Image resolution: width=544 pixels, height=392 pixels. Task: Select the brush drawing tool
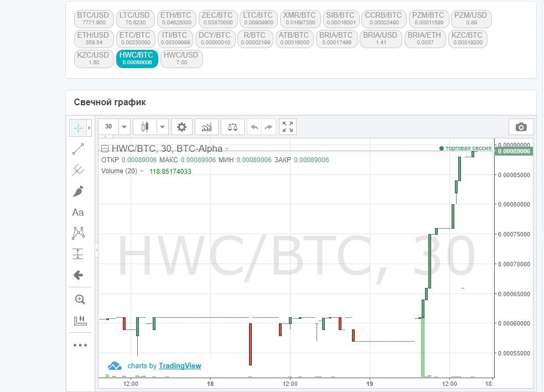coord(78,192)
